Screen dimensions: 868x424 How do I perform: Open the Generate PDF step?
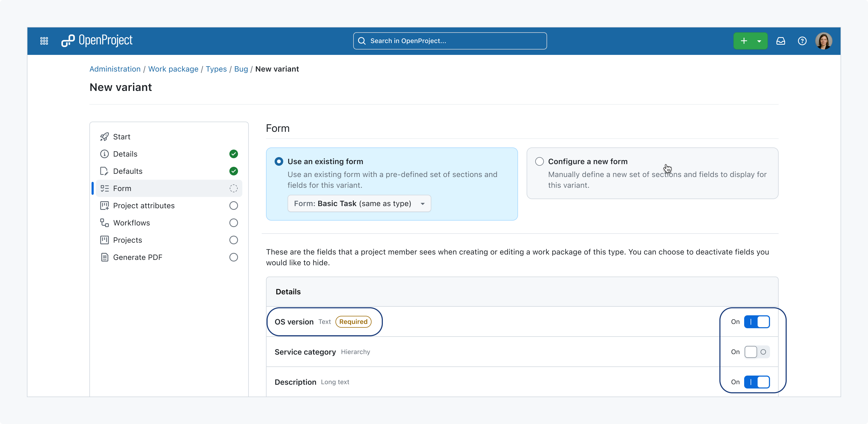click(x=169, y=257)
